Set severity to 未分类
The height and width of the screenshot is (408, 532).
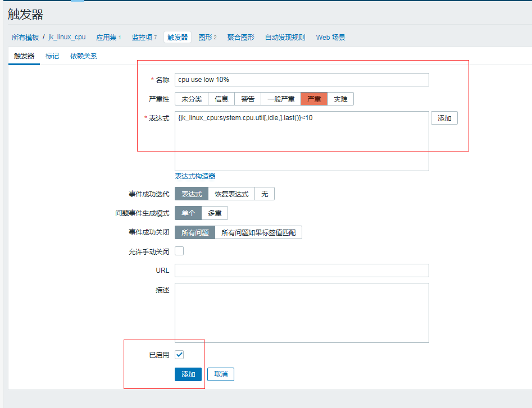(x=192, y=99)
